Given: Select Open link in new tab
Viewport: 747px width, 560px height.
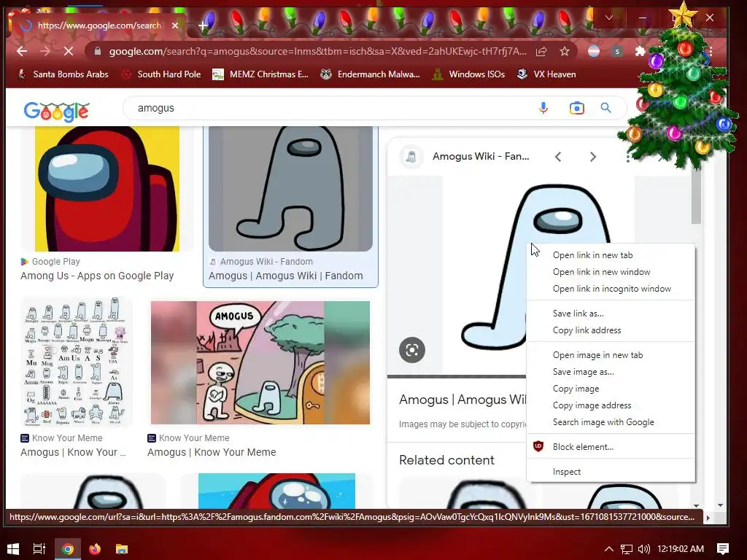Looking at the screenshot, I should pos(611,255).
